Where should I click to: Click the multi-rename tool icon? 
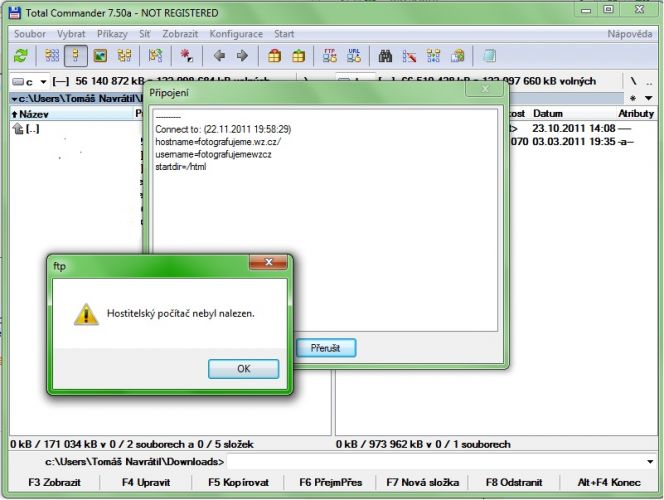click(409, 55)
